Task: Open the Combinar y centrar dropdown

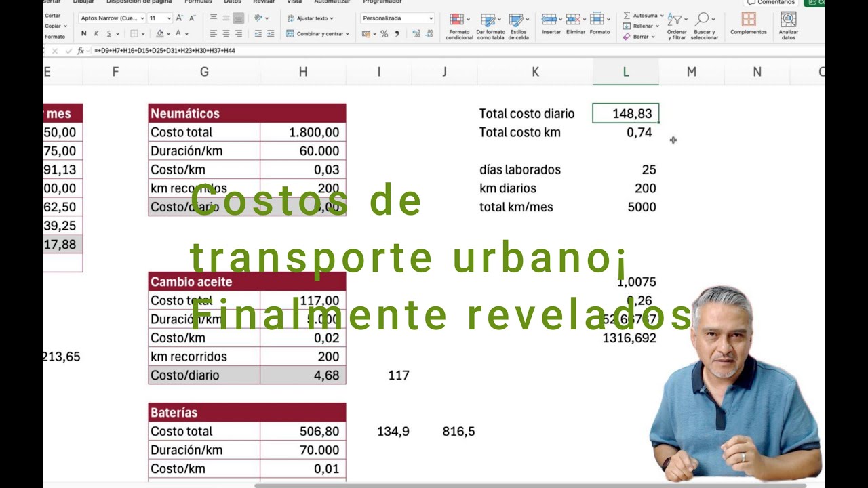Action: point(318,33)
